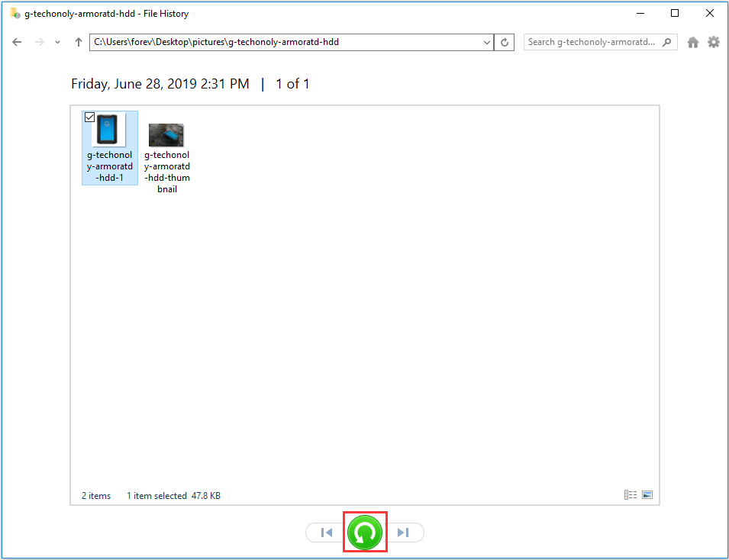The width and height of the screenshot is (729, 560).
Task: Uncheck the g-techonoly-armoratd-hdd-1 file
Action: tap(90, 117)
